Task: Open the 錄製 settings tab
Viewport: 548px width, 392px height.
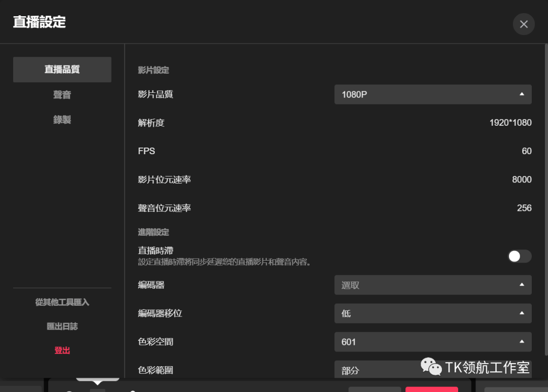Action: click(62, 120)
